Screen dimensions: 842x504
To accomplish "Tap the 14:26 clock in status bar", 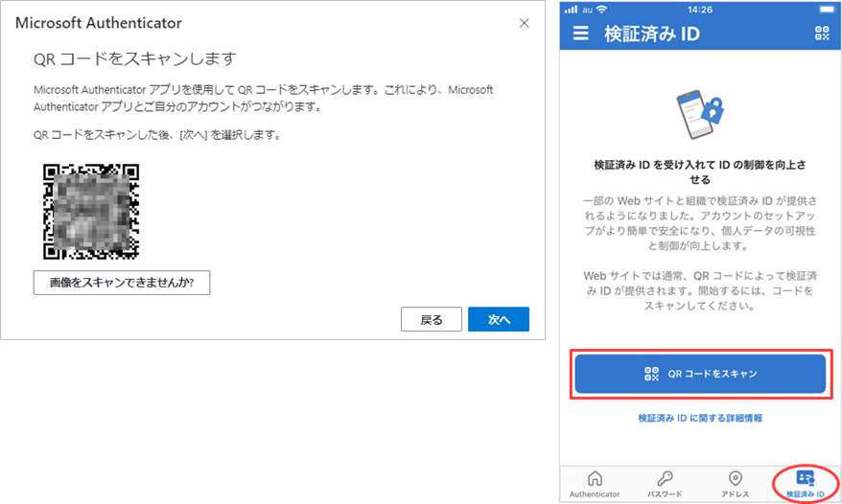I will click(700, 10).
